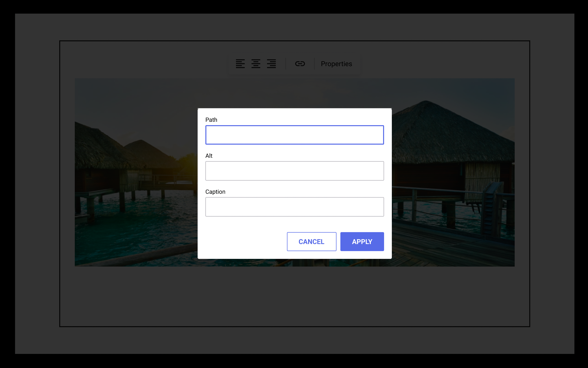Center the image using the alignment icon
Viewport: 588px width, 368px height.
click(256, 64)
